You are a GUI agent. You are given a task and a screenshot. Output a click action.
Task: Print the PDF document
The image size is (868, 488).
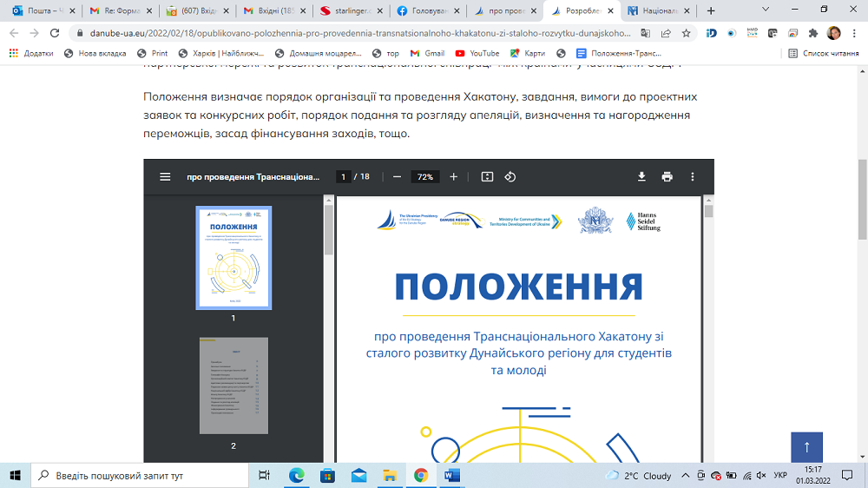[x=667, y=176]
